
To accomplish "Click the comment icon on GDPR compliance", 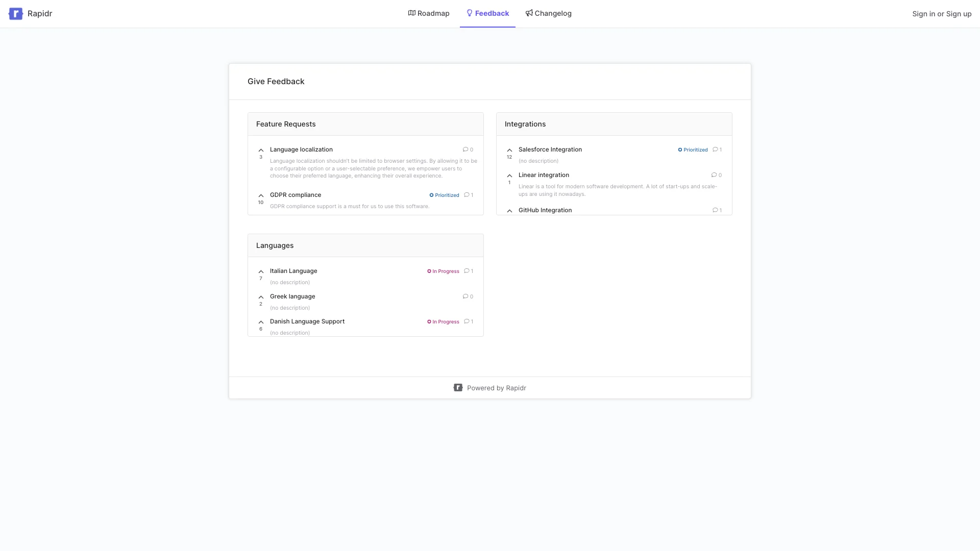I will (x=467, y=195).
